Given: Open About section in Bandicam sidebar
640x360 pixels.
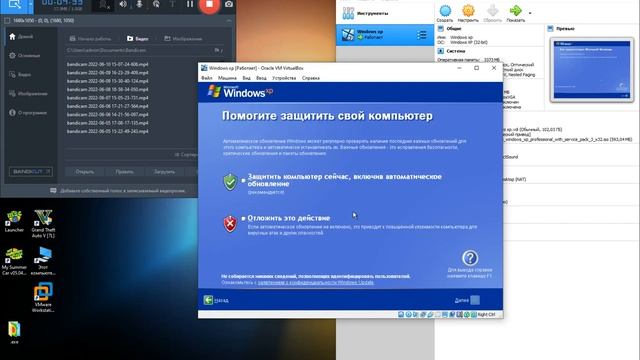Looking at the screenshot, I should pos(28,113).
